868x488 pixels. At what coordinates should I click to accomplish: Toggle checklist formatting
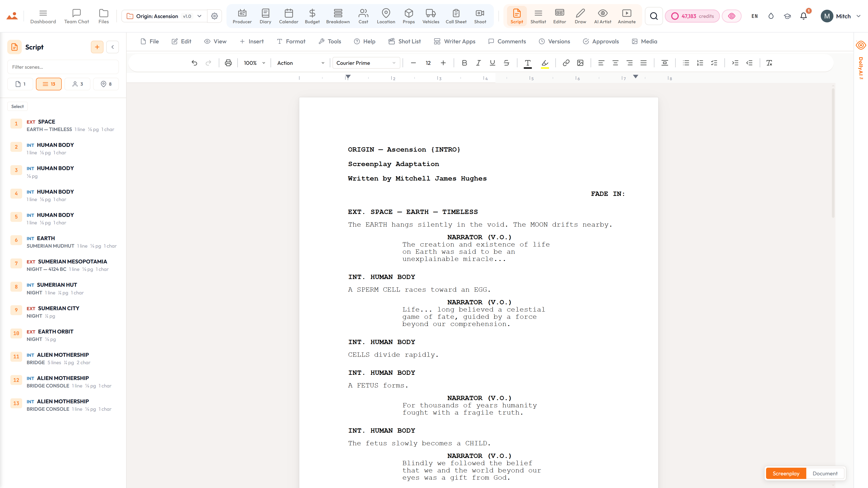coord(714,63)
